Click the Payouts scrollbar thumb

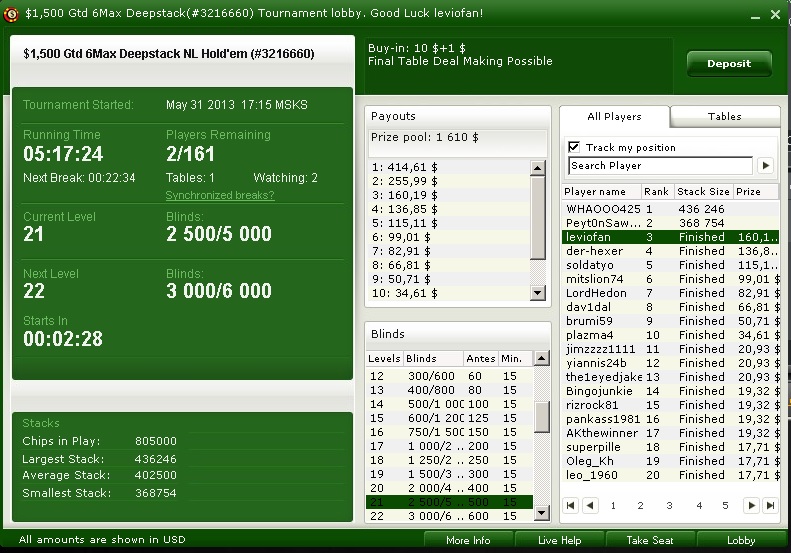click(538, 218)
